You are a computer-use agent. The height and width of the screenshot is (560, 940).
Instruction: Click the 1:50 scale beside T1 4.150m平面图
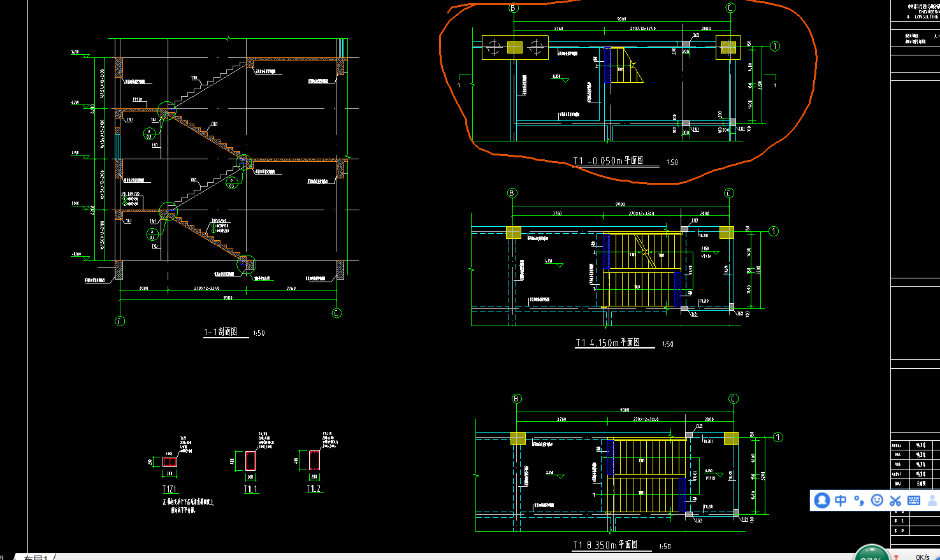click(668, 344)
